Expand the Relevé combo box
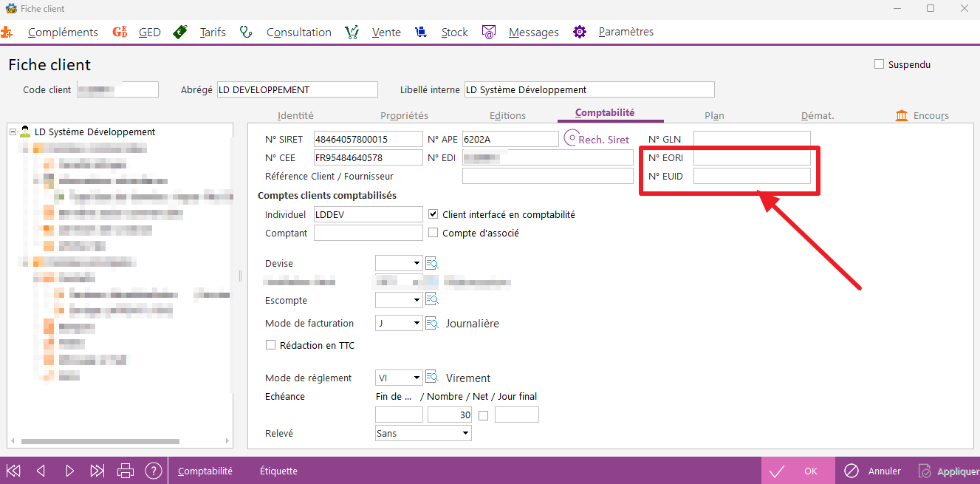Viewport: 980px width, 484px height. [465, 433]
